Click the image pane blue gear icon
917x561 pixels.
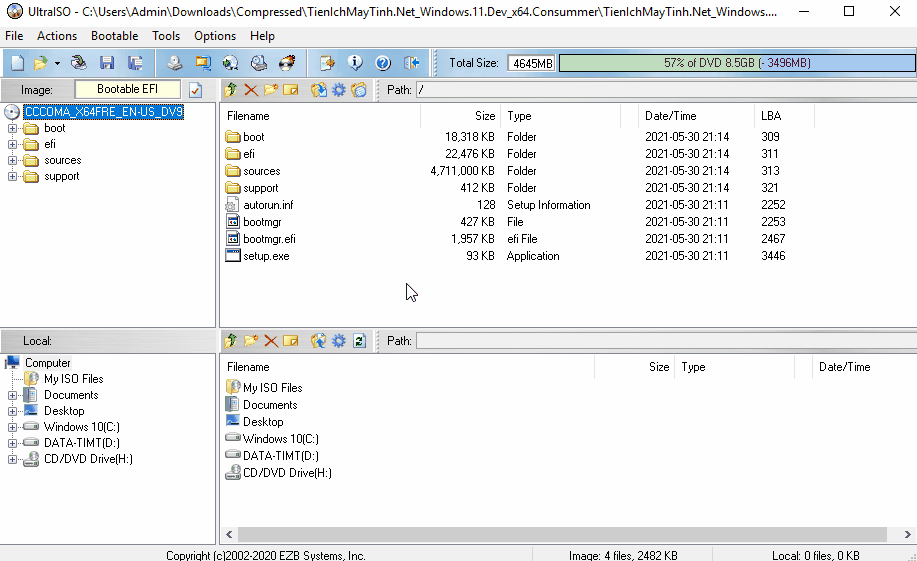[x=339, y=90]
